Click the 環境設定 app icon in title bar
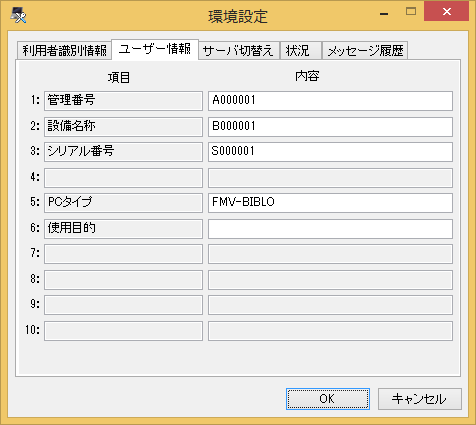The image size is (476, 425). pos(18,15)
